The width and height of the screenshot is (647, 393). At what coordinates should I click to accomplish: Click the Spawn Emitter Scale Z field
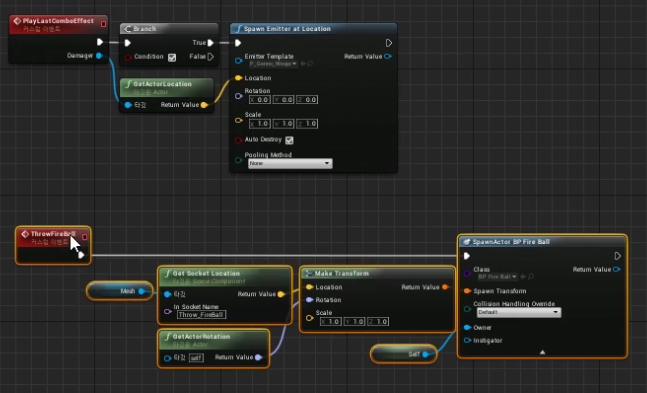click(307, 123)
